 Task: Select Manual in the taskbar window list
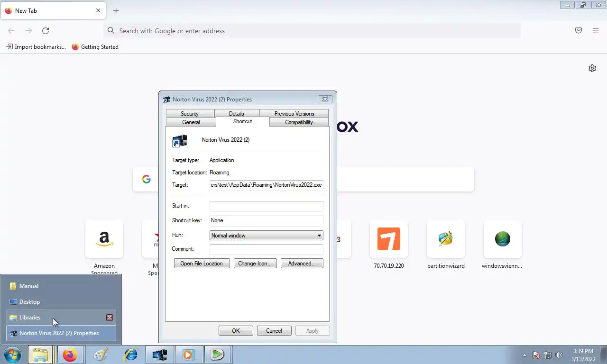61,286
